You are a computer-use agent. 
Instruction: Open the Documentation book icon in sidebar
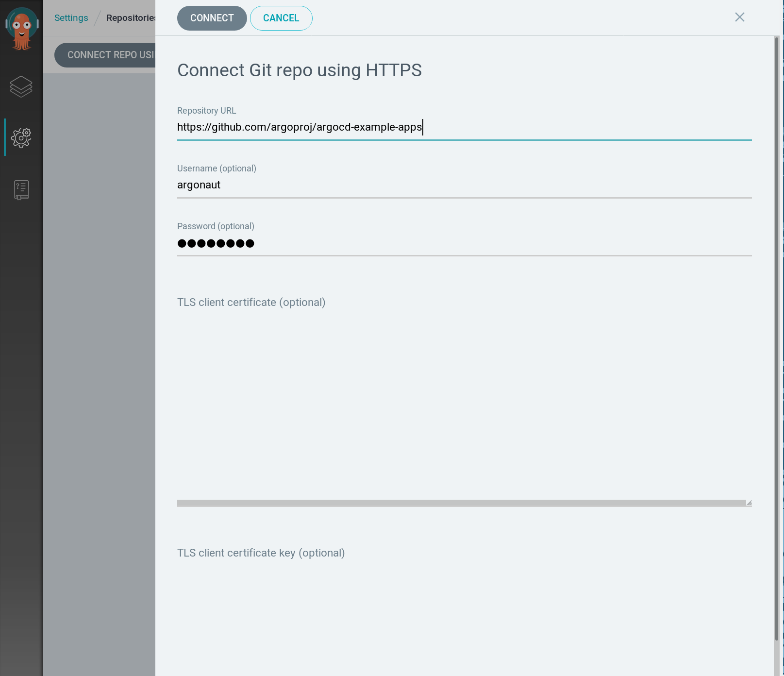pos(21,190)
